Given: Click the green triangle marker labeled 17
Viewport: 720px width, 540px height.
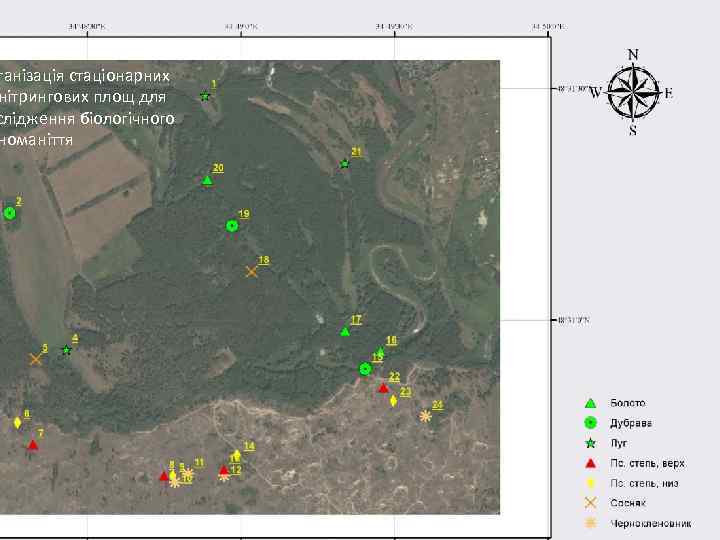Looking at the screenshot, I should (x=345, y=332).
